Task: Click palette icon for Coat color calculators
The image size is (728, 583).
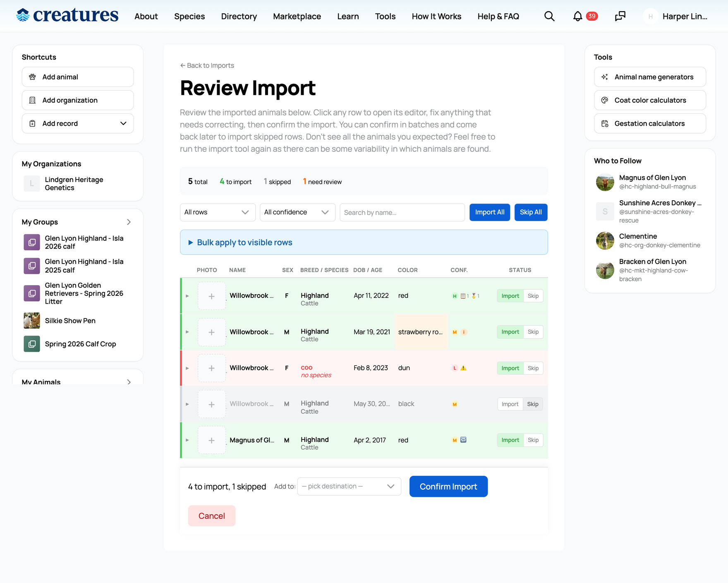Action: click(604, 100)
